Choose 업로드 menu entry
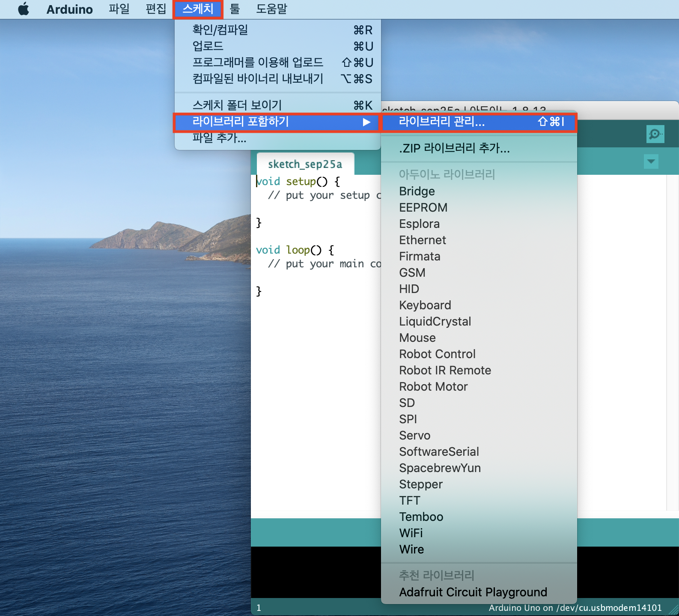 coord(278,46)
